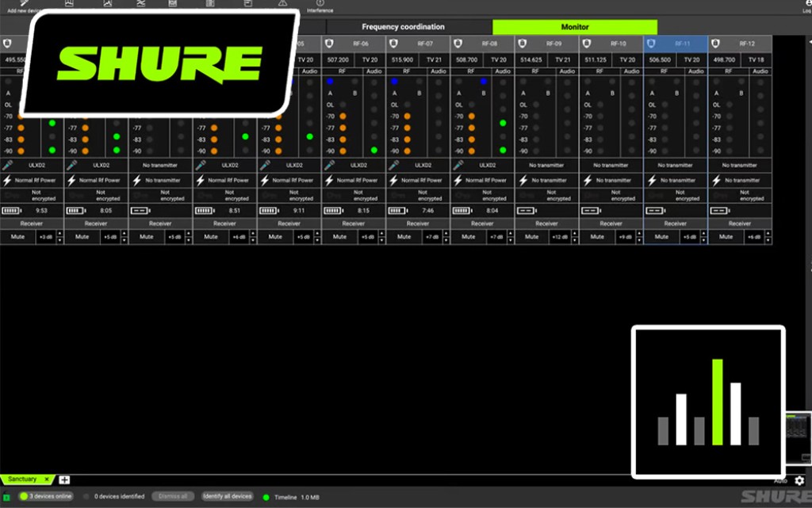Click the 507.200 frequency field
812x508 pixels.
[x=338, y=59]
